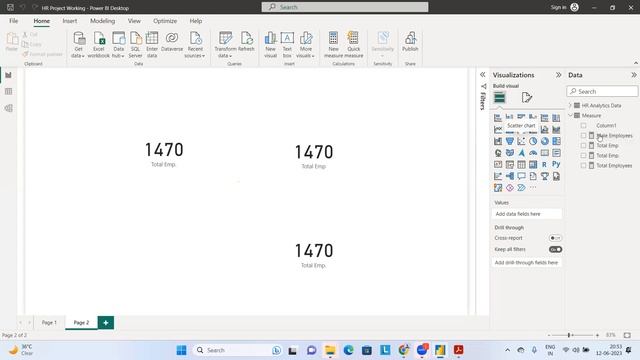The image size is (640, 360).
Task: Insert a Text box
Action: click(287, 45)
